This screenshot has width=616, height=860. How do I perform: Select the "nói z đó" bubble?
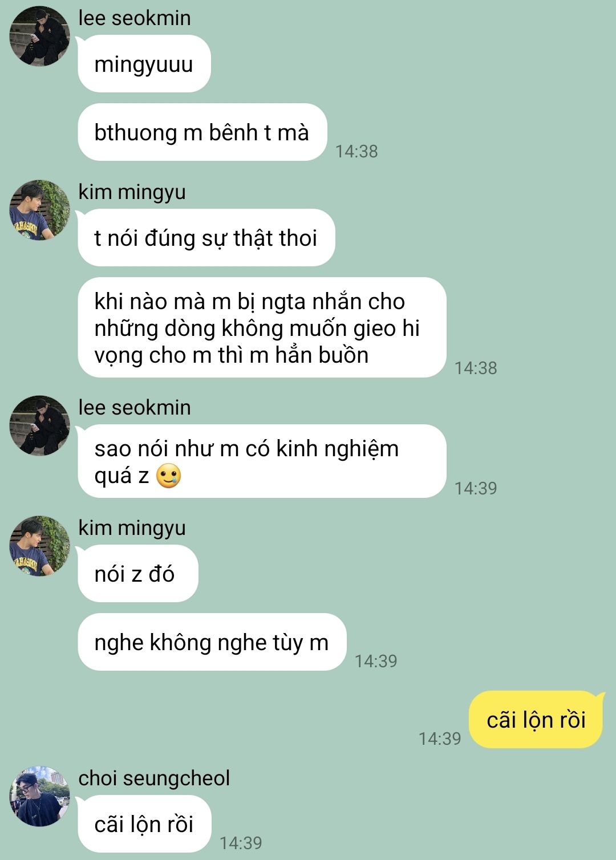[x=138, y=574]
